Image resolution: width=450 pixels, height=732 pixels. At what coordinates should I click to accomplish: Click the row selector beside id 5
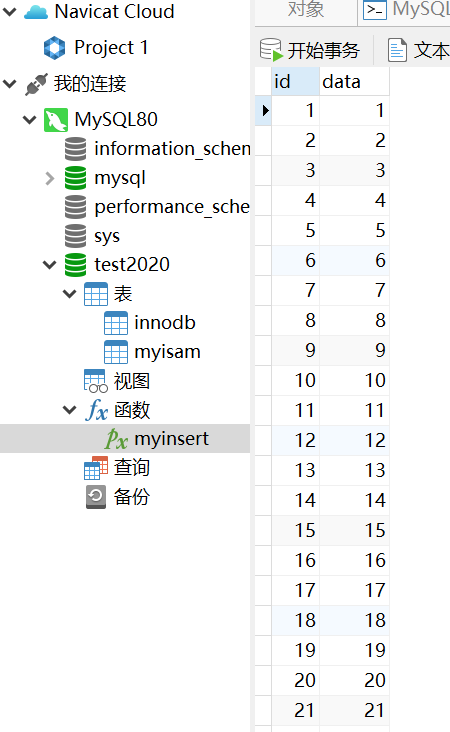(263, 231)
